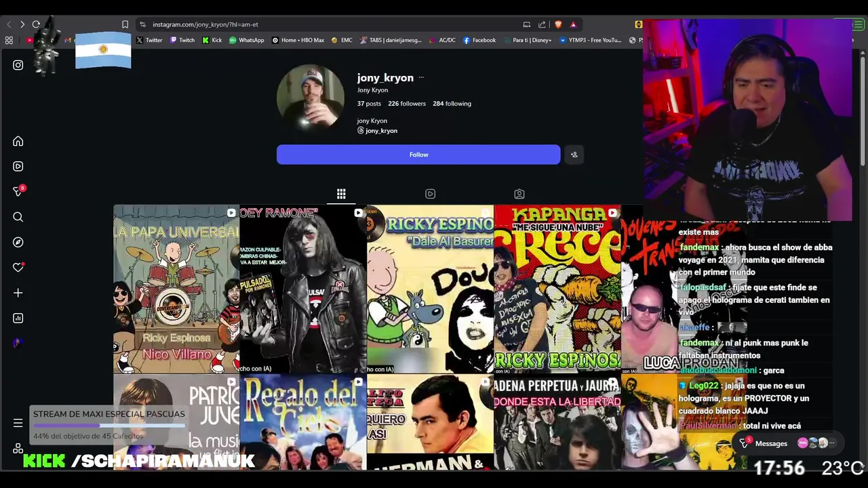Open the Luca Prodan post
Screen dimensions: 868x488
(x=650, y=289)
